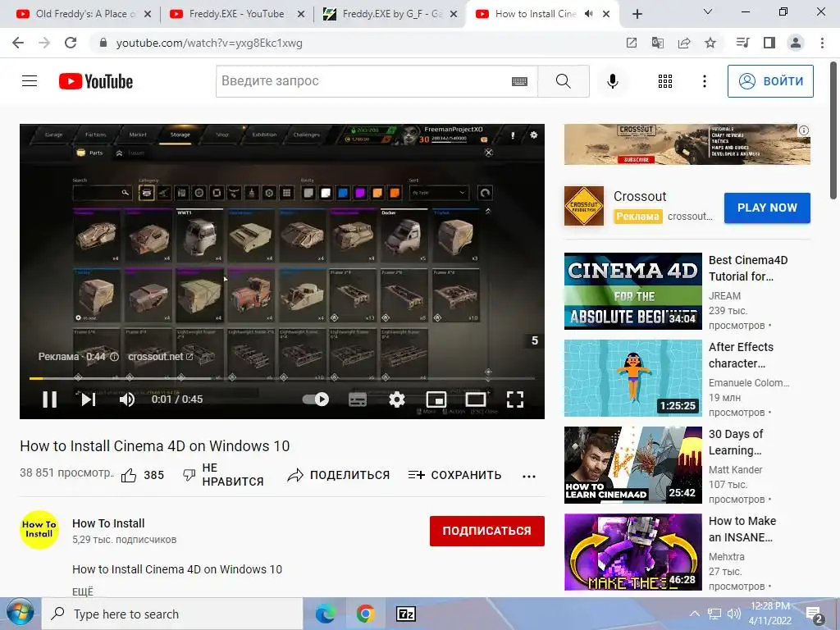This screenshot has width=840, height=630.
Task: Subscribe with the ПОДПИСАТЬСЯ button
Action: pos(487,531)
